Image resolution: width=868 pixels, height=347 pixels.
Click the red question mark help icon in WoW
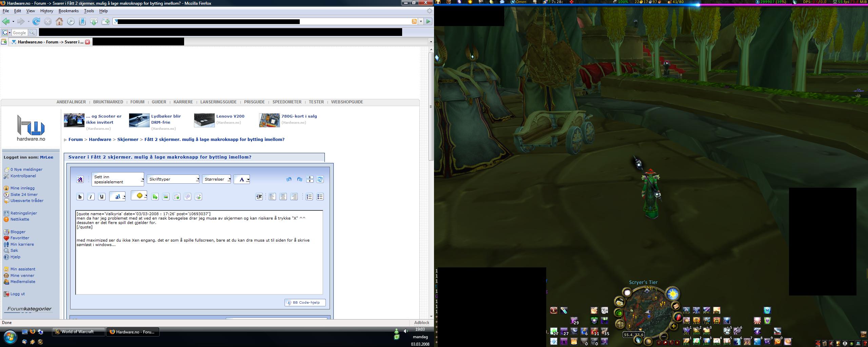coord(865,343)
